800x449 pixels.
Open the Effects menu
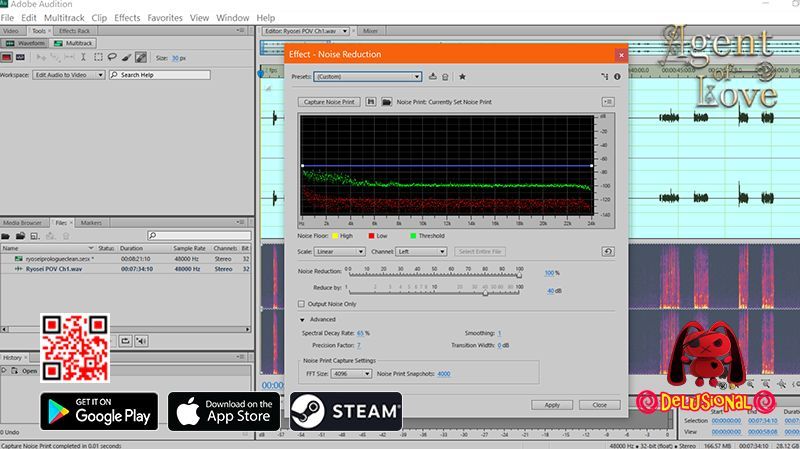tap(127, 18)
